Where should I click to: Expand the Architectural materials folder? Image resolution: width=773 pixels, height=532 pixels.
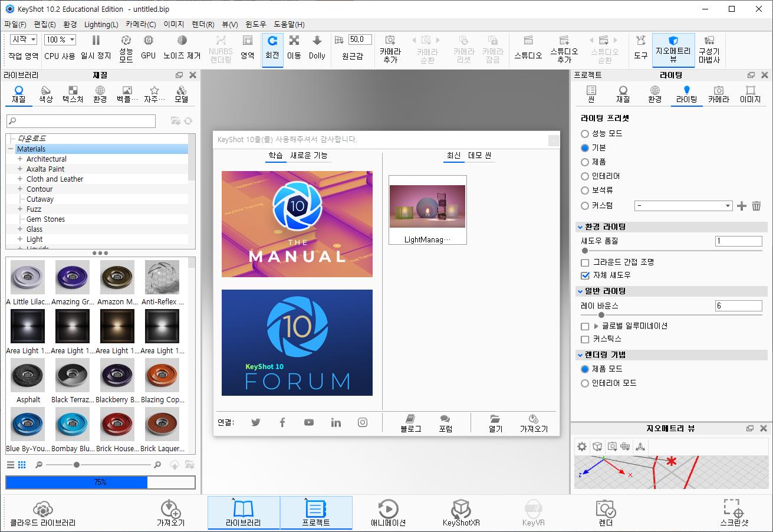pos(20,159)
